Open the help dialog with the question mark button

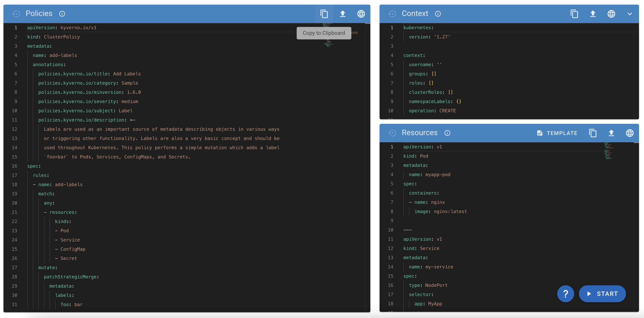(x=566, y=294)
